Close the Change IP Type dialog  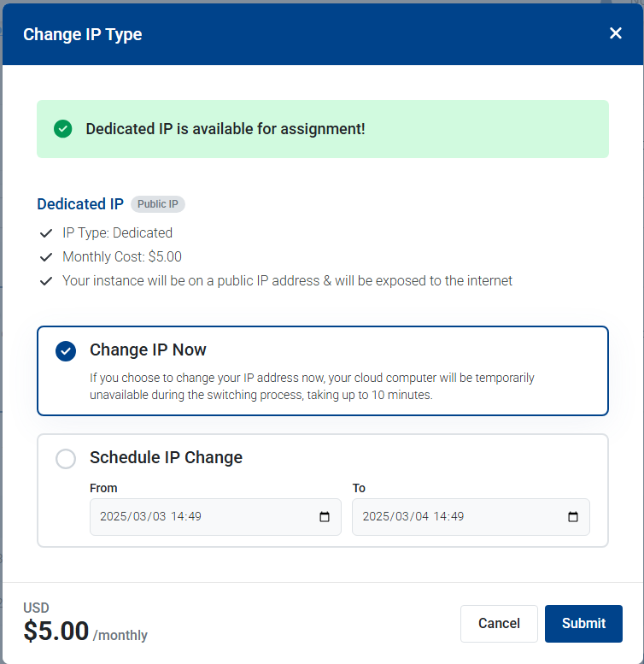(616, 33)
